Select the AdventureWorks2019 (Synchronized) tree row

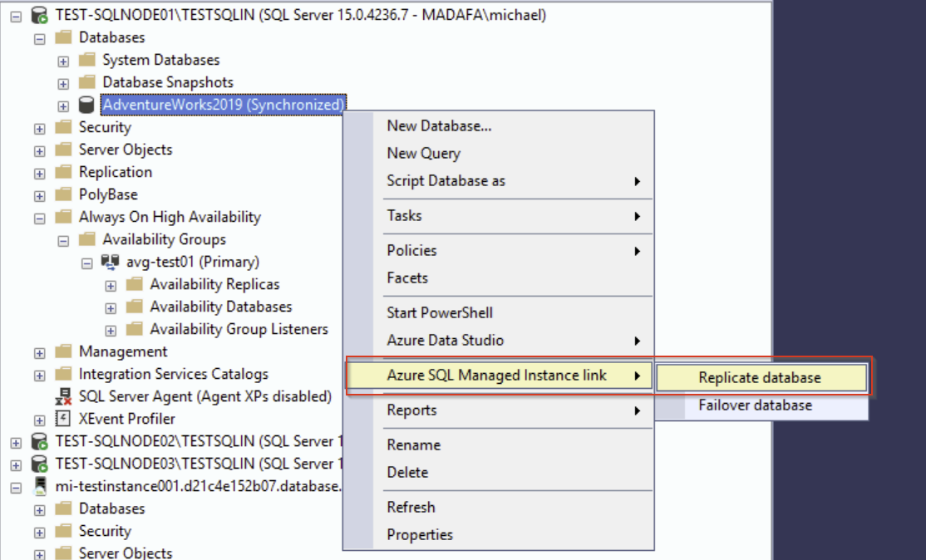pos(224,105)
